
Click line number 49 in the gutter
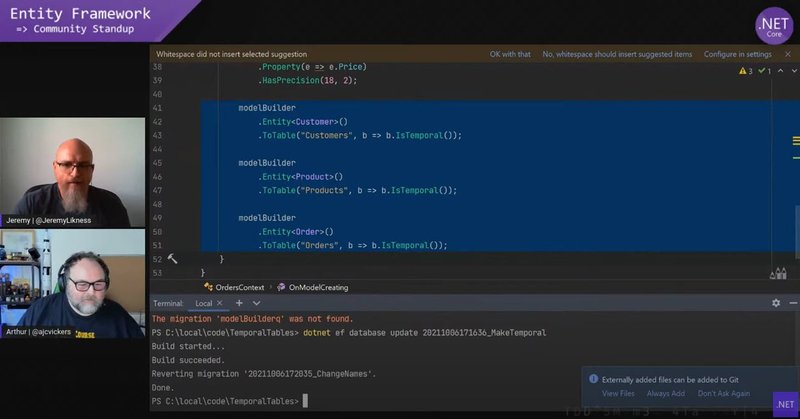(157, 218)
